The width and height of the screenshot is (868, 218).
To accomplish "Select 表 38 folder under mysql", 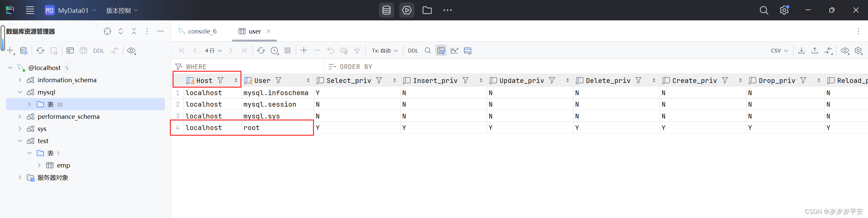I will coord(85,104).
